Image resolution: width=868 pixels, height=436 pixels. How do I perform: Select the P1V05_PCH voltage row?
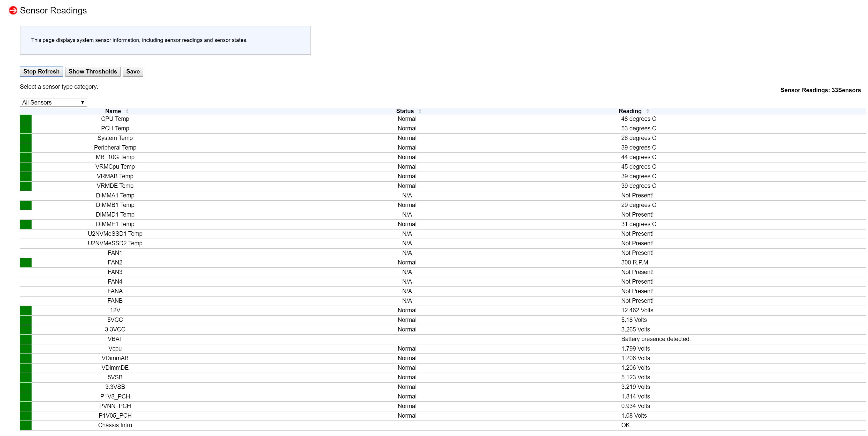(x=115, y=416)
